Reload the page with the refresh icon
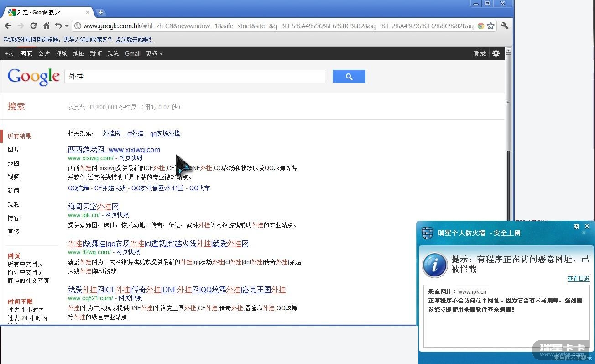 (x=33, y=26)
